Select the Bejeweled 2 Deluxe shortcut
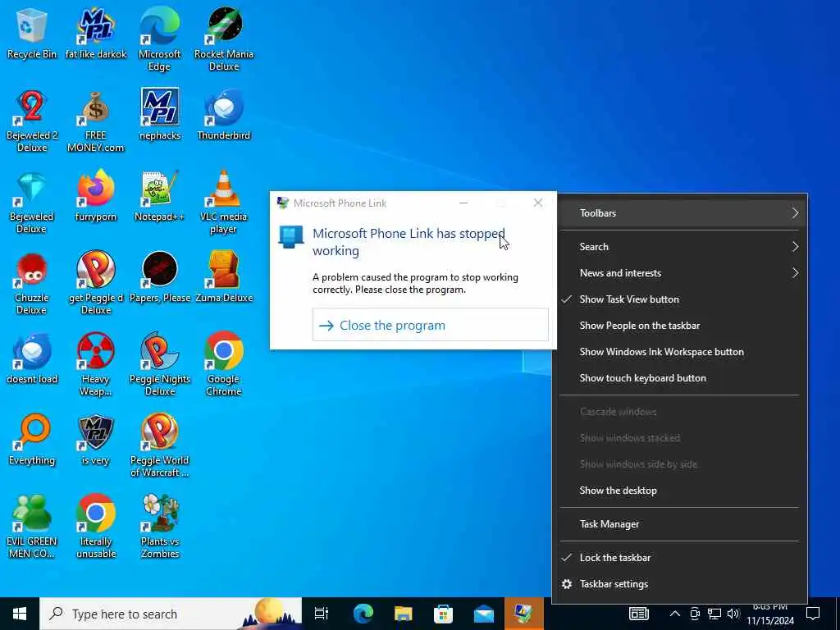 [x=32, y=120]
